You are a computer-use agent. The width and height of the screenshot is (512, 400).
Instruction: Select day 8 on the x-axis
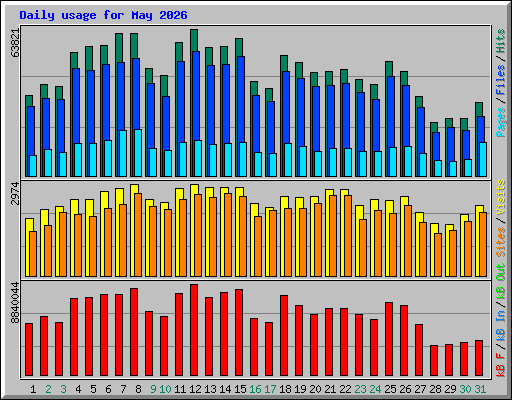[138, 389]
